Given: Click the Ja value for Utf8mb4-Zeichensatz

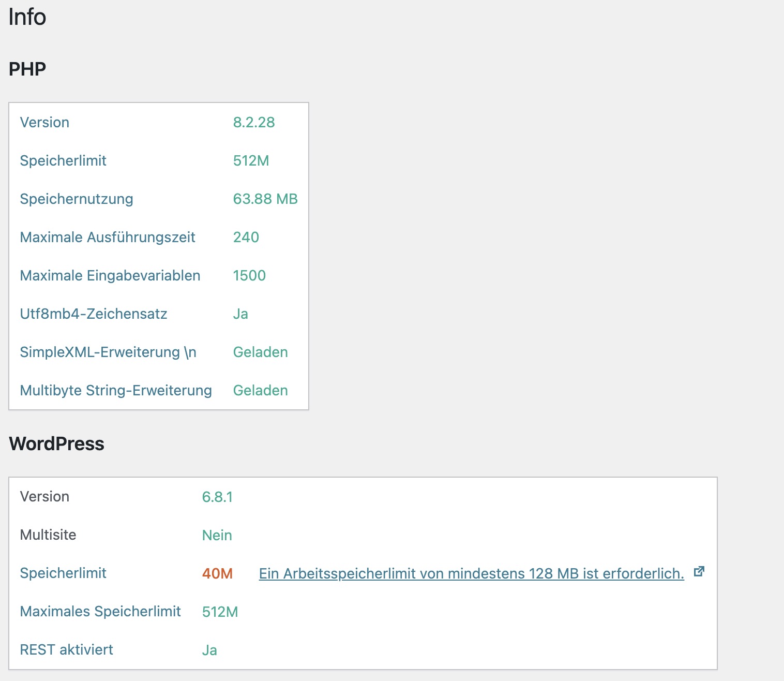Looking at the screenshot, I should (240, 314).
